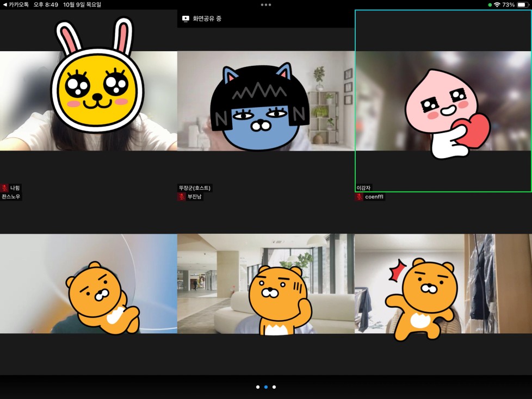Select the bottom-left Ryan video tile
Viewport: 532px width, 399px height.
tap(88, 283)
